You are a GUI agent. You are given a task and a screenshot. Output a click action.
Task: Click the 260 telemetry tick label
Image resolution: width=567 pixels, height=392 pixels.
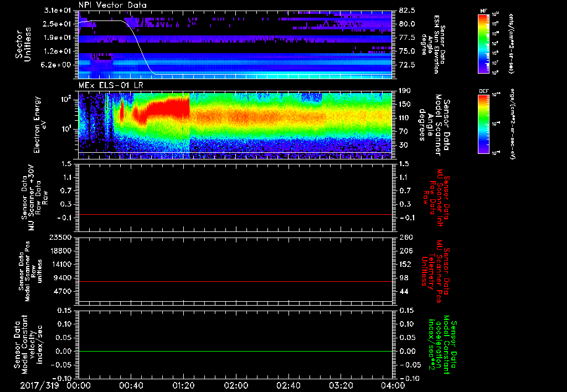405,237
